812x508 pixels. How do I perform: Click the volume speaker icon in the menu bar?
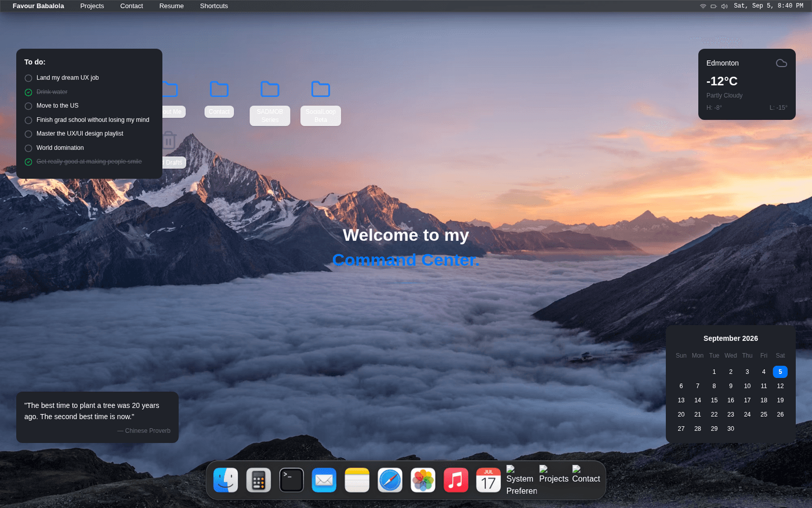pos(724,6)
